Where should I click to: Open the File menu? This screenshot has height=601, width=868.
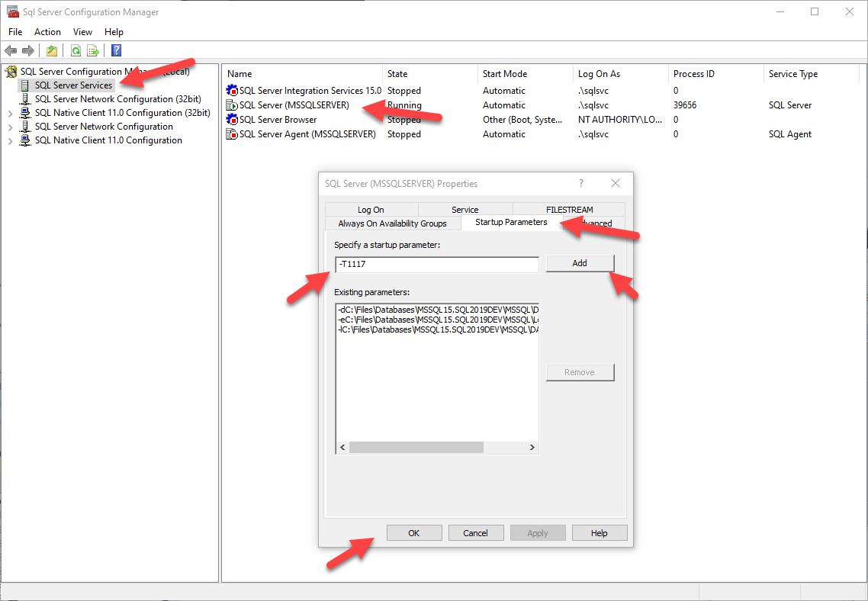click(15, 32)
